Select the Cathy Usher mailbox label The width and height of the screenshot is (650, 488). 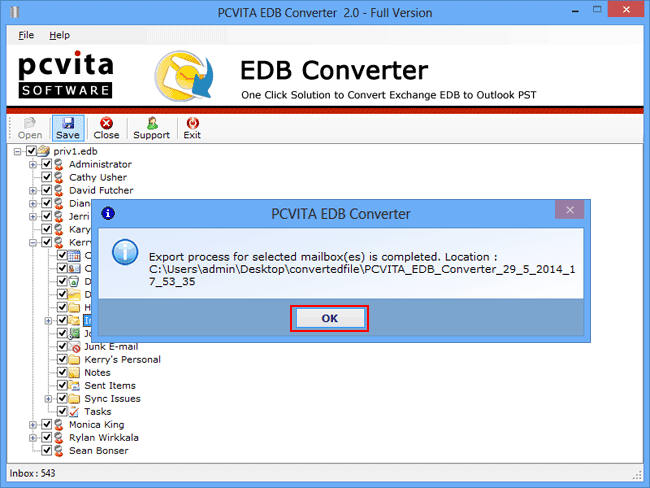(98, 177)
